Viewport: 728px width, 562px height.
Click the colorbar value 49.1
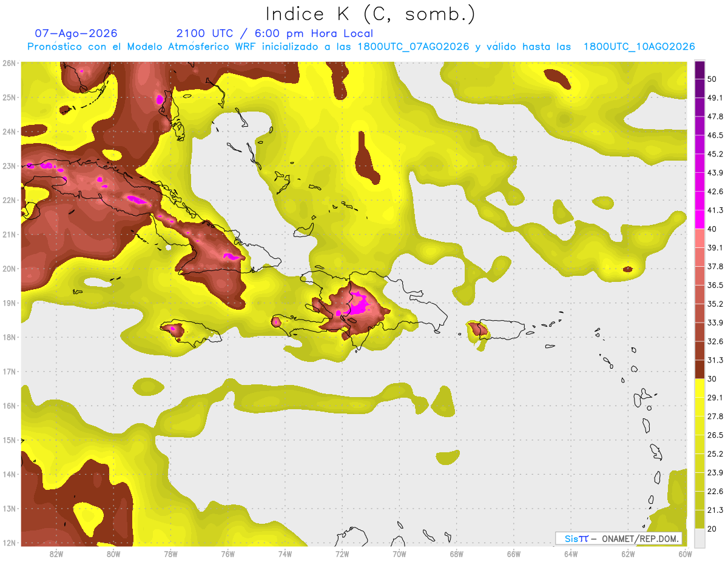point(715,98)
